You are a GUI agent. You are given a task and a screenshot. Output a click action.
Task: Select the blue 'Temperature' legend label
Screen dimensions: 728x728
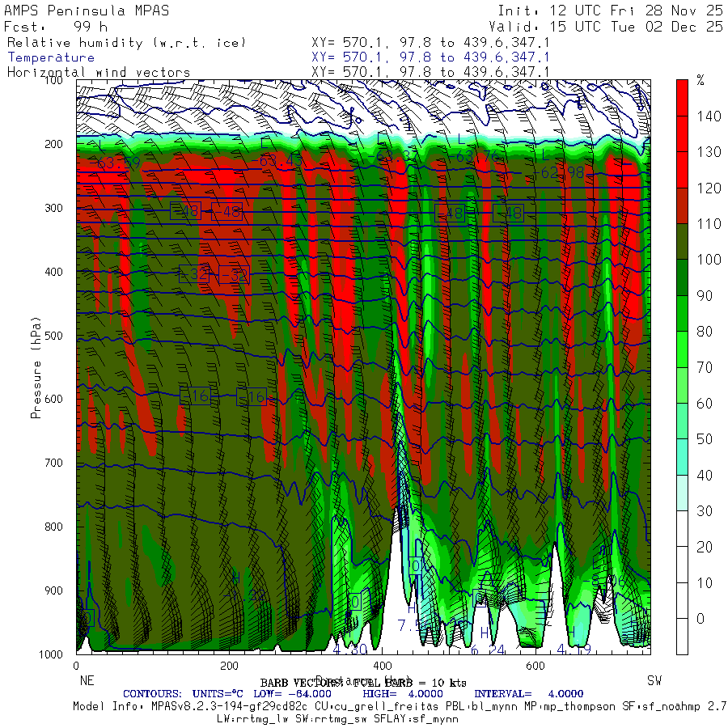(51, 57)
